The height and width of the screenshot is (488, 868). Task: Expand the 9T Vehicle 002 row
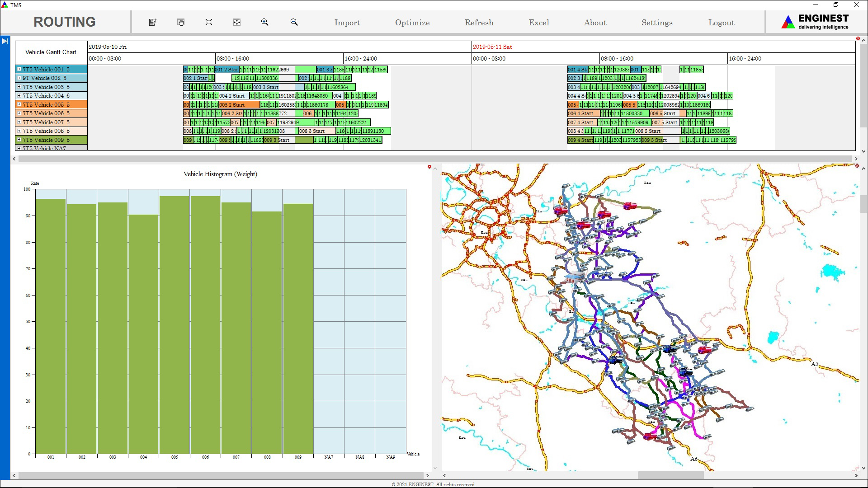(x=19, y=78)
